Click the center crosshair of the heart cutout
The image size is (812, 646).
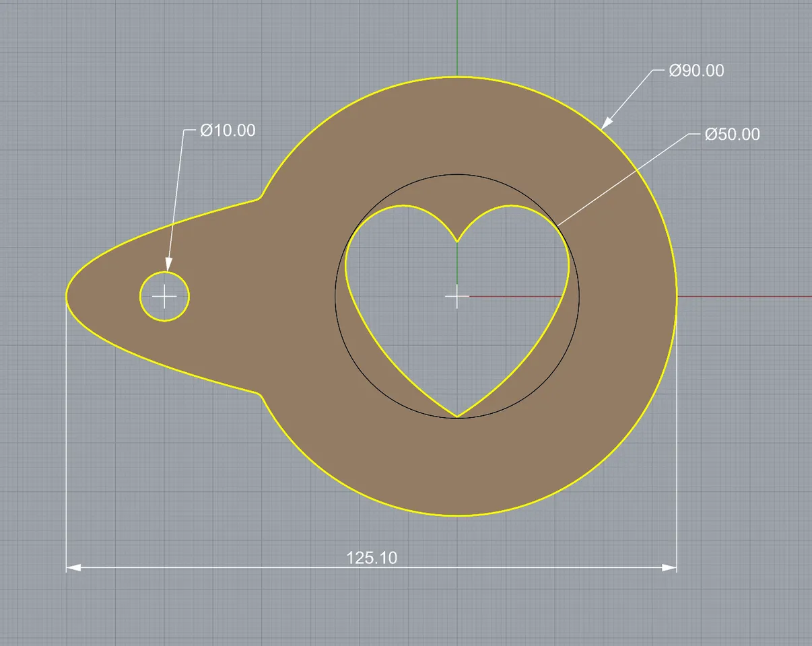click(456, 296)
